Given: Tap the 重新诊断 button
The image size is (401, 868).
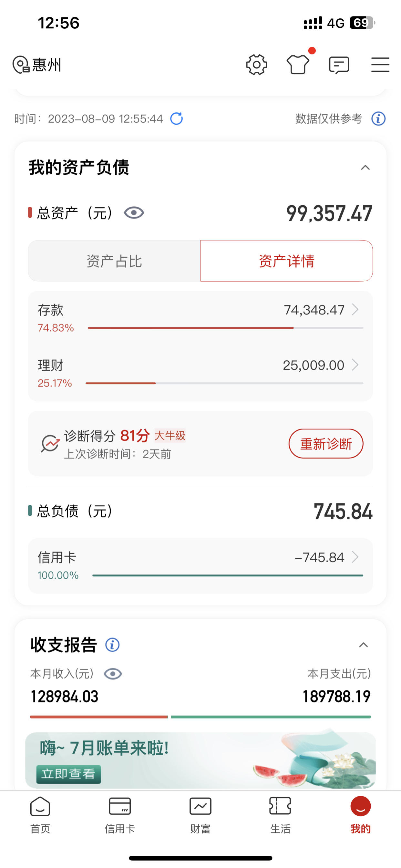Looking at the screenshot, I should [326, 444].
